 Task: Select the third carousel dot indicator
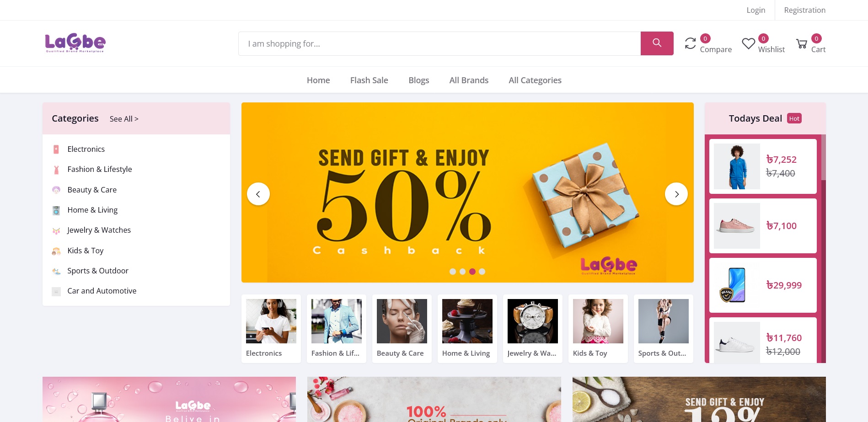pos(472,272)
